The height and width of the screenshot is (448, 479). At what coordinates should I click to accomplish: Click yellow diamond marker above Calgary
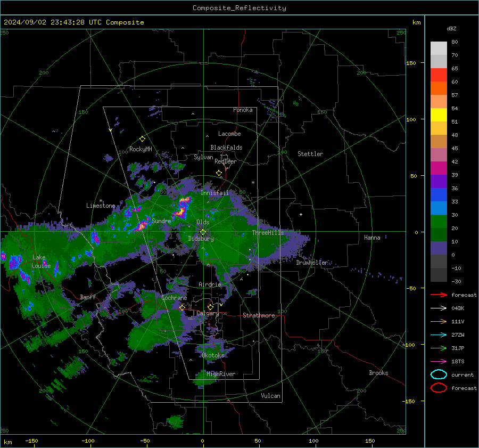[x=210, y=307]
